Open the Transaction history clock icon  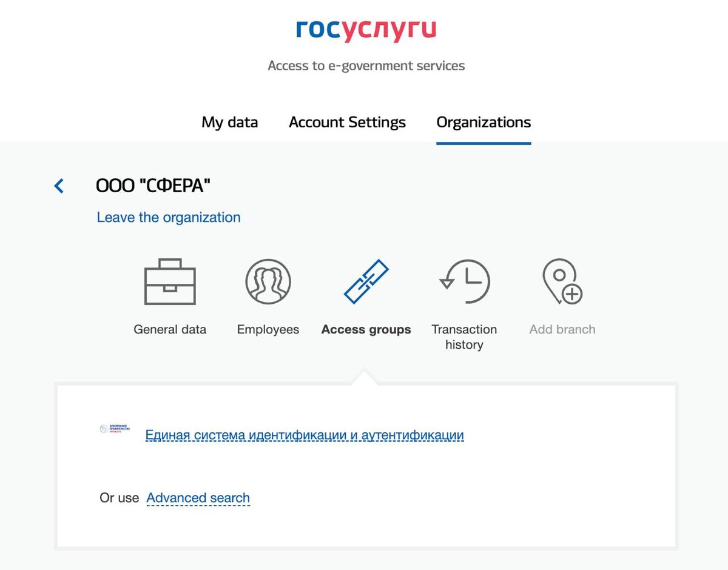tap(464, 281)
